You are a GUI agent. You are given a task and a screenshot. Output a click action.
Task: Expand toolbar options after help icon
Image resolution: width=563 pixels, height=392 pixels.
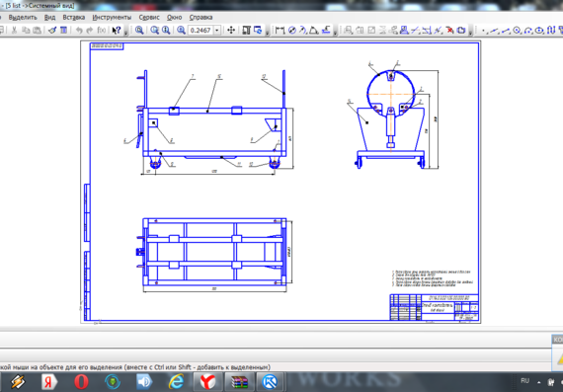tap(126, 33)
